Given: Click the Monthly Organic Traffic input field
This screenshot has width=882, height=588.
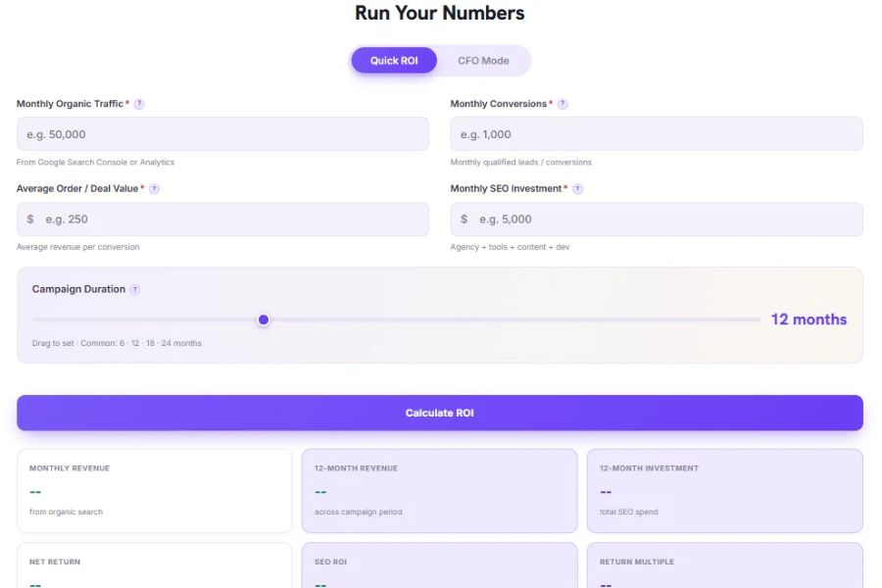Looking at the screenshot, I should pos(222,134).
